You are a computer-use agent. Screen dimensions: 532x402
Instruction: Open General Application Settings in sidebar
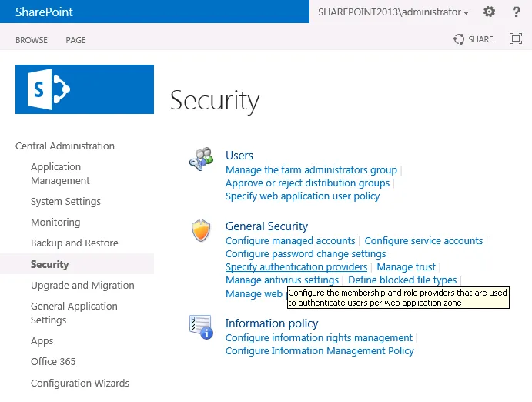coord(75,313)
